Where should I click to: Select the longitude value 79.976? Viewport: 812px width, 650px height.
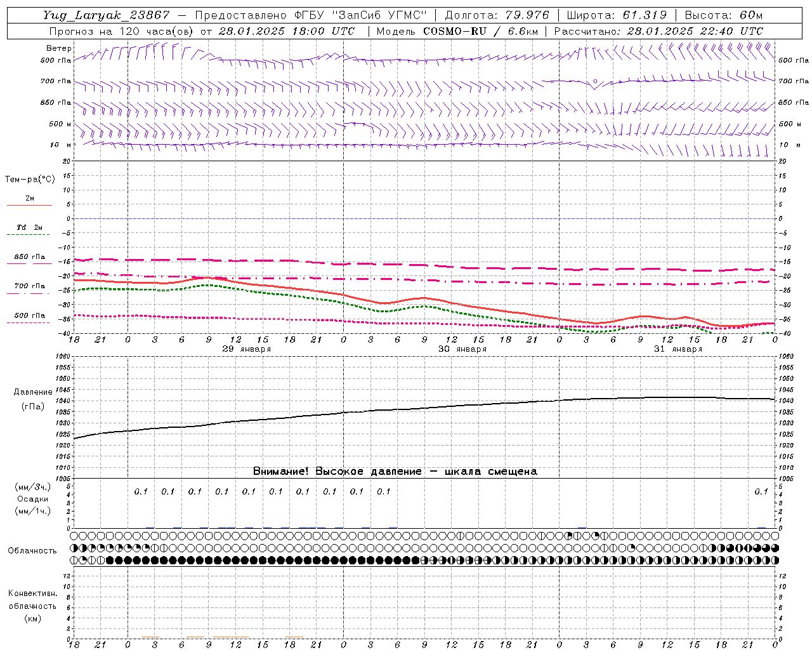tap(527, 15)
